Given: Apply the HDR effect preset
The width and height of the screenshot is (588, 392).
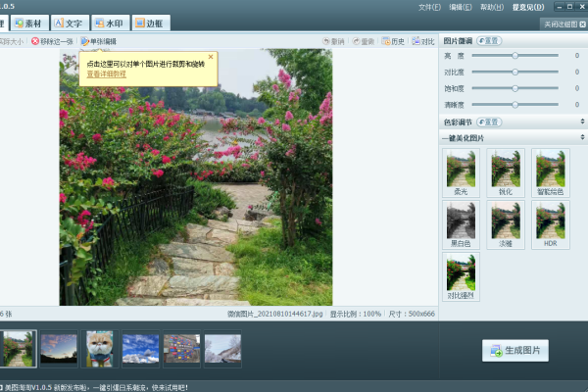Looking at the screenshot, I should tap(551, 224).
